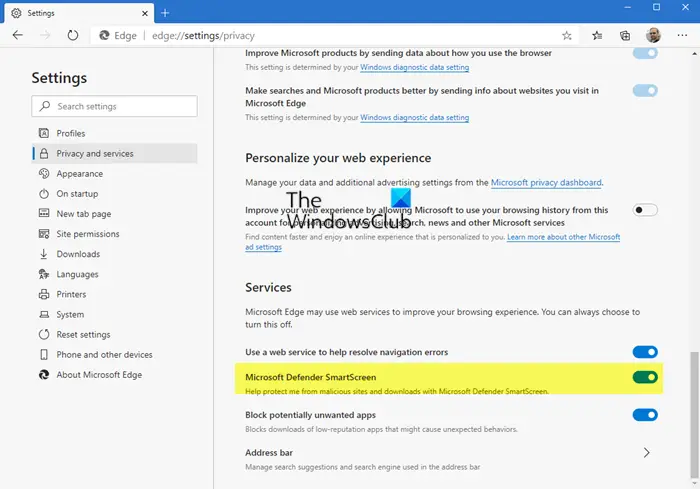The height and width of the screenshot is (489, 700).
Task: Add this page to favorites star
Action: click(567, 36)
